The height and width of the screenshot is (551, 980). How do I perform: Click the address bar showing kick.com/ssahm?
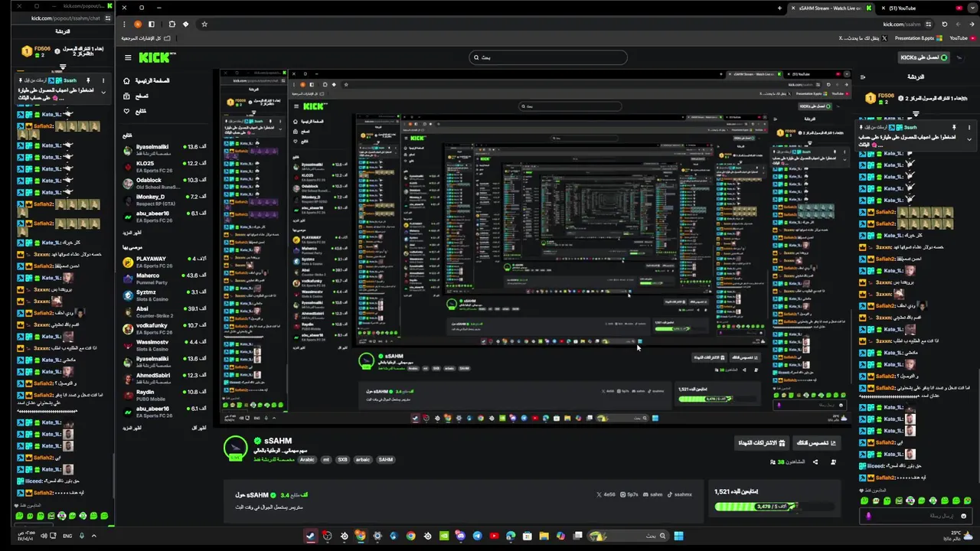pyautogui.click(x=567, y=24)
